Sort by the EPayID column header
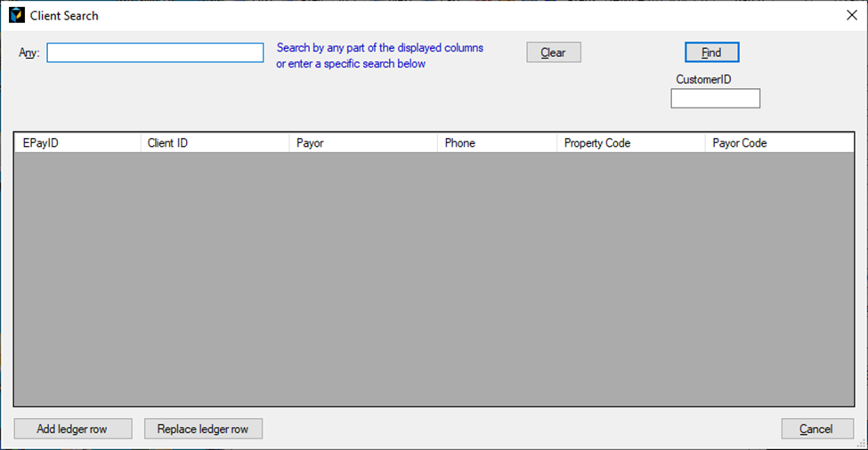Image resolution: width=868 pixels, height=450 pixels. point(77,143)
